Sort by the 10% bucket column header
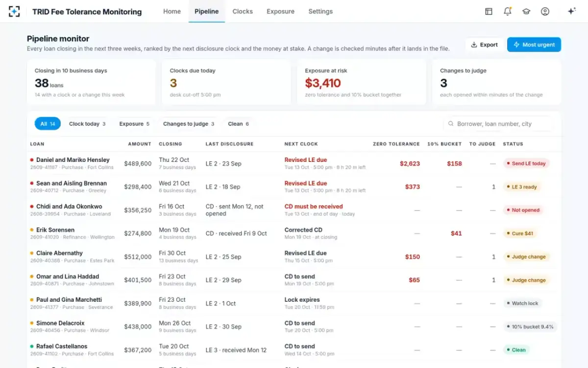 coord(444,144)
